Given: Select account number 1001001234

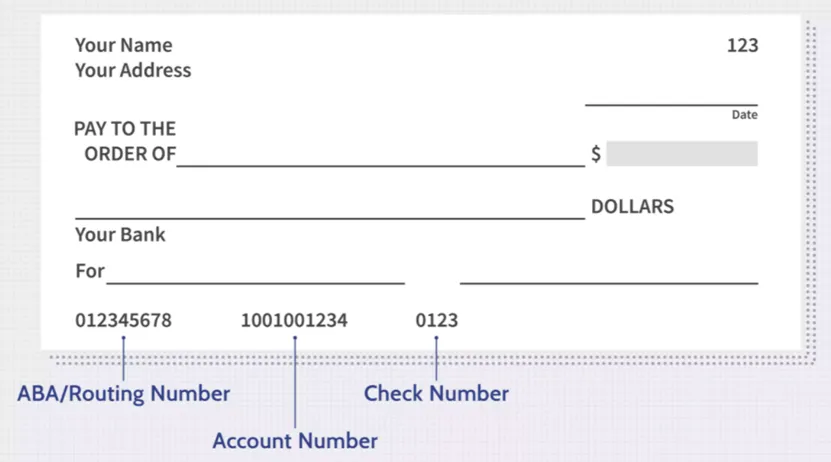Looking at the screenshot, I should coord(294,321).
